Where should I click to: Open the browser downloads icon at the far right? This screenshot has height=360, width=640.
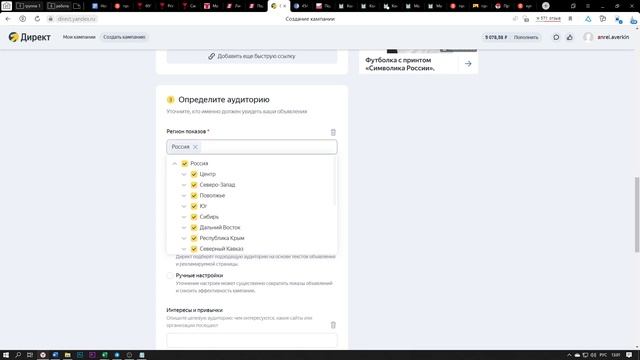pyautogui.click(x=633, y=19)
